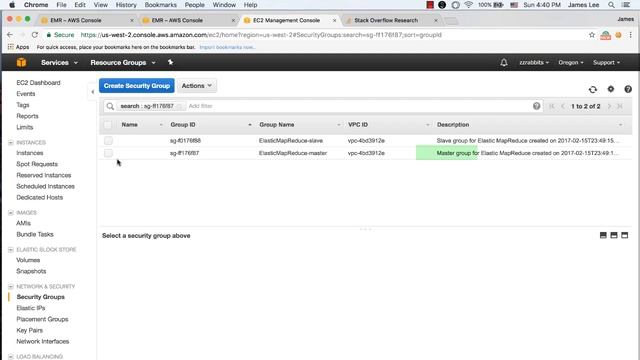Open Network Interfaces in sidebar
640x360 pixels.
tap(42, 342)
